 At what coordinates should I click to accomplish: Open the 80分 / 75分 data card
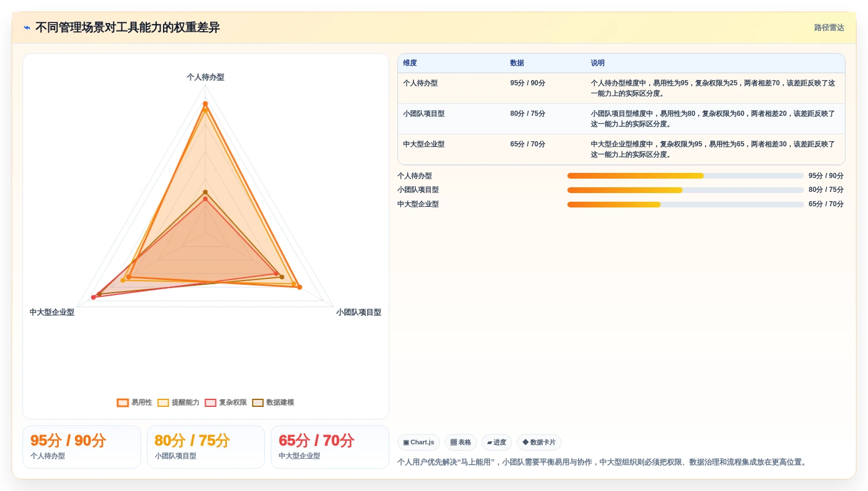tap(206, 447)
